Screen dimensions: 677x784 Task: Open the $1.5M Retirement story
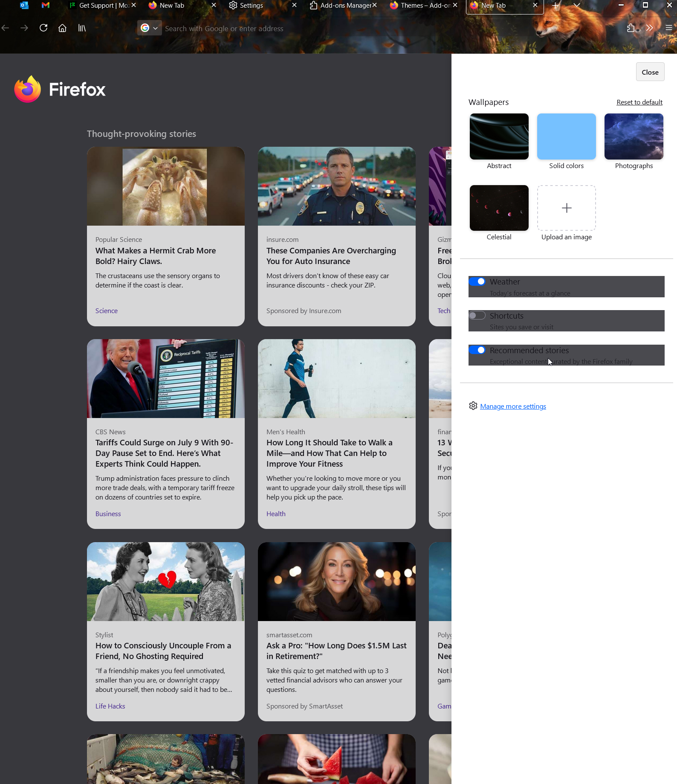pyautogui.click(x=336, y=651)
